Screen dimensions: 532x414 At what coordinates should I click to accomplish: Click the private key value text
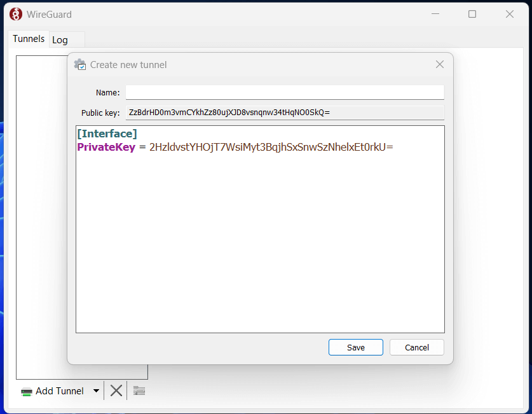(x=271, y=148)
